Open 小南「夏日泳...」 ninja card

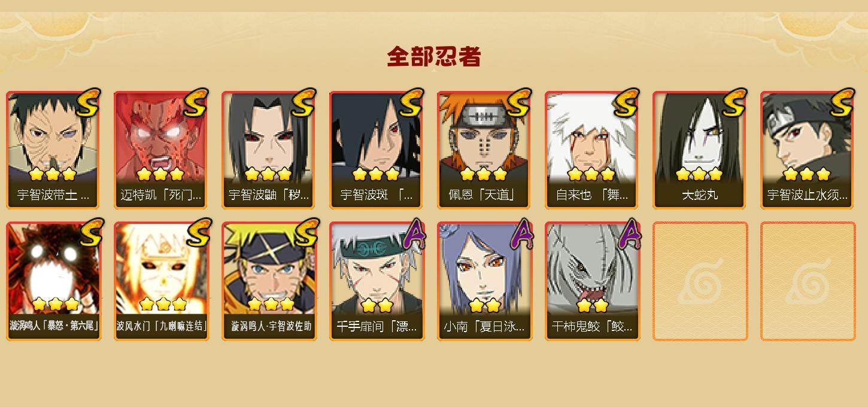tap(485, 281)
